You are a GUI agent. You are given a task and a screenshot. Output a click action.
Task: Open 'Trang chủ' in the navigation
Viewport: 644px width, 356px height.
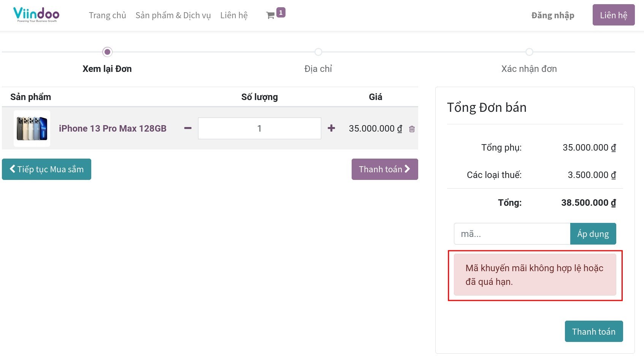[107, 15]
